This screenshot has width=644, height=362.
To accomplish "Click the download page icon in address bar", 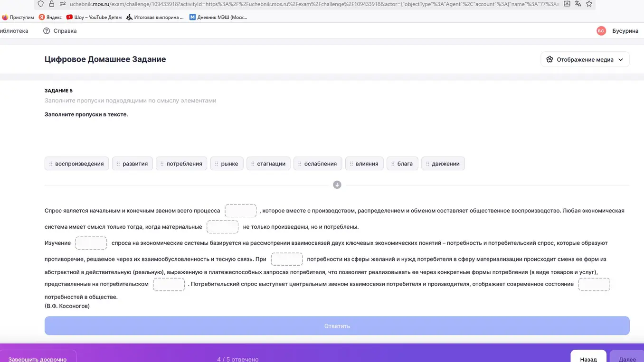I will (567, 4).
